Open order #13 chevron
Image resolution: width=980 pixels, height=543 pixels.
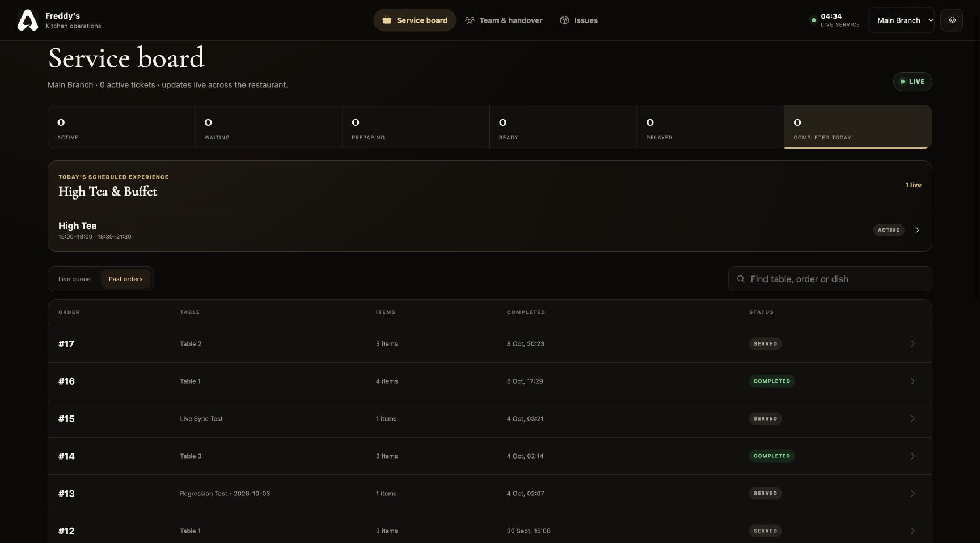coord(913,494)
